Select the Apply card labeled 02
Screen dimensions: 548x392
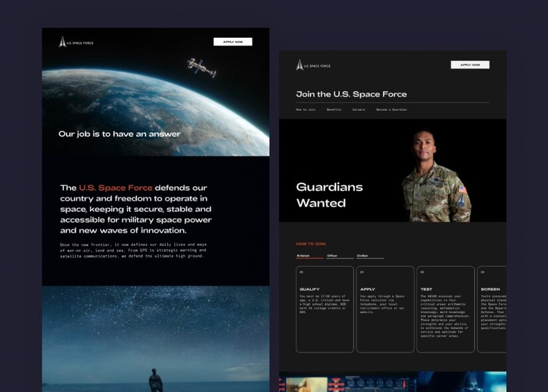(385, 309)
